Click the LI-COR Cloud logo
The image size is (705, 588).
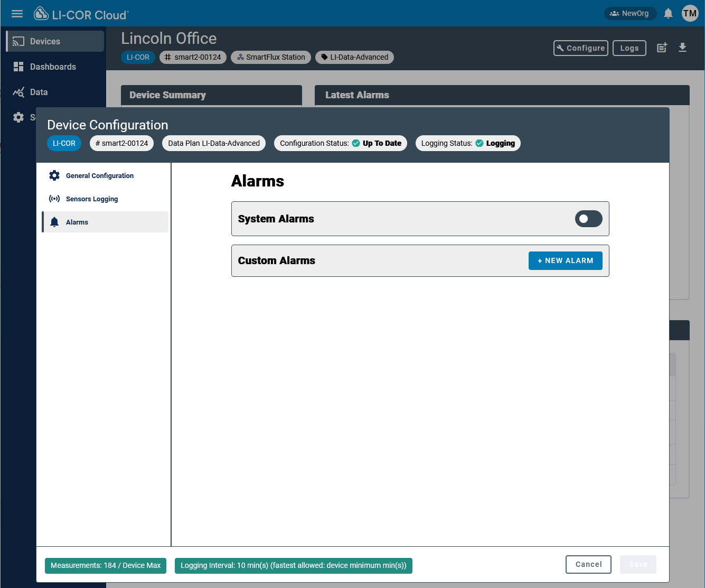point(81,14)
